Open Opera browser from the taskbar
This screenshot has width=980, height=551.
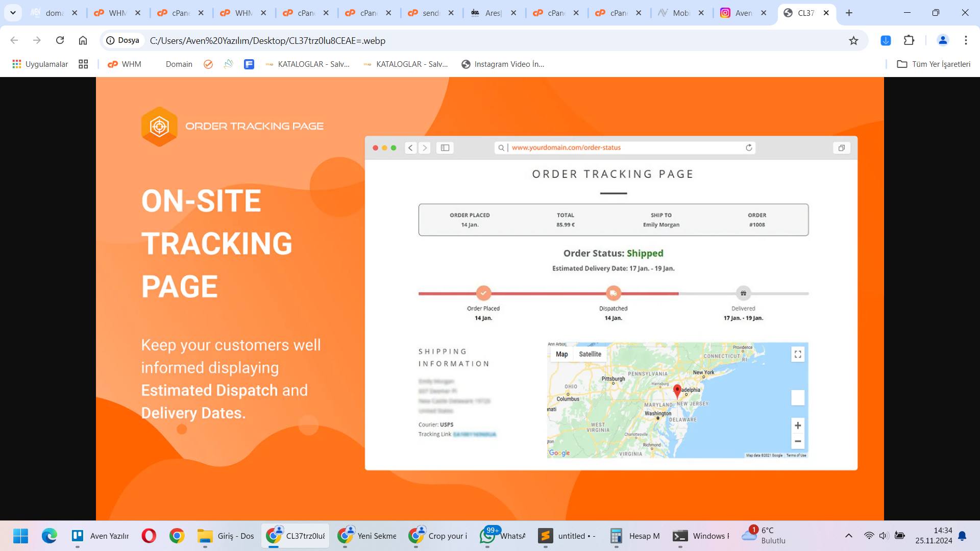pos(149,536)
